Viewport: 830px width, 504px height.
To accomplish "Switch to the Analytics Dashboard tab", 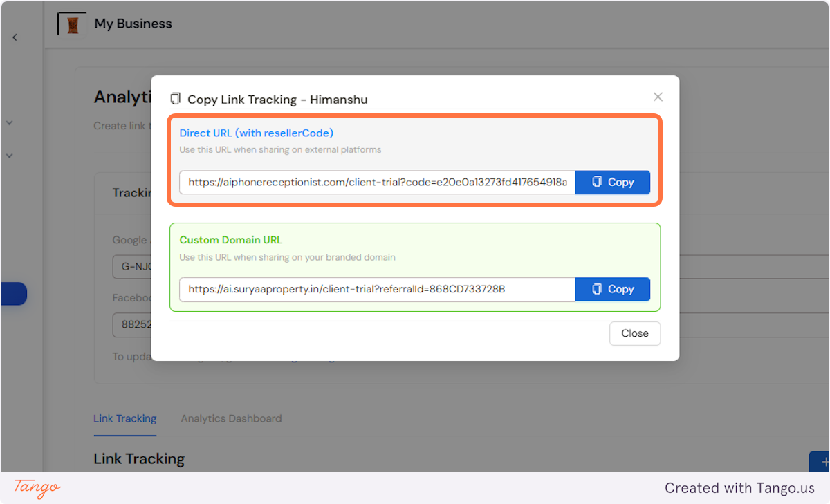I will pyautogui.click(x=231, y=418).
